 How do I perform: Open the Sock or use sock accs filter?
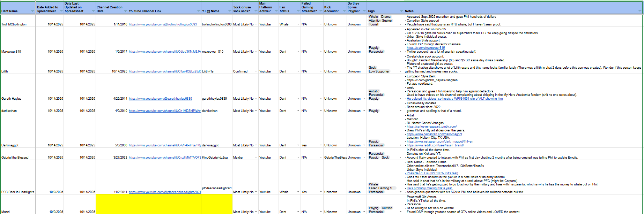pos(256,11)
